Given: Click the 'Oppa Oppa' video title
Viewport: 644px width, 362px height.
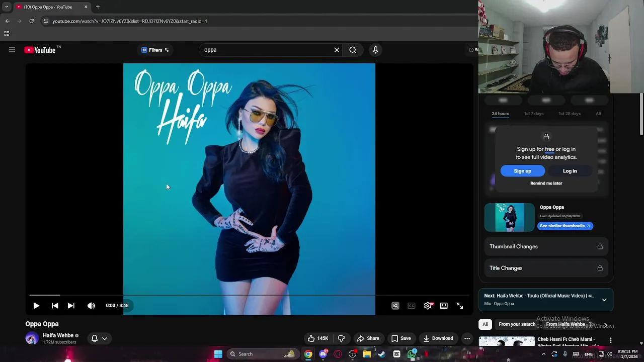Looking at the screenshot, I should tap(42, 324).
